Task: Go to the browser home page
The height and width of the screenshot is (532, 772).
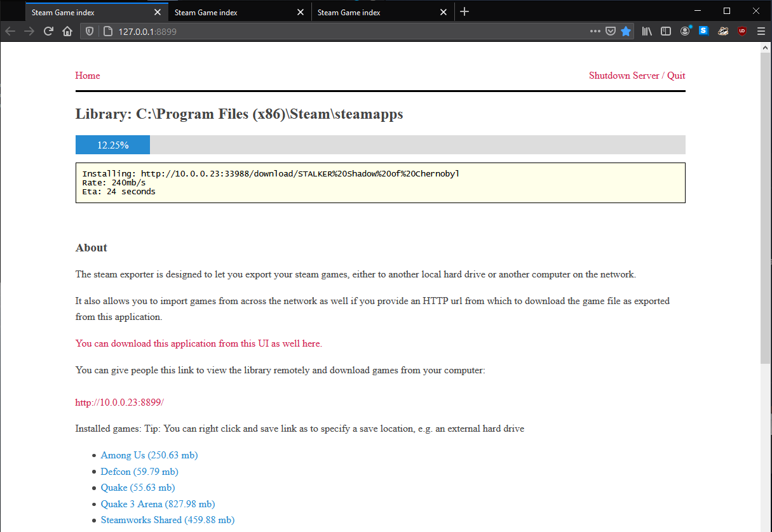Action: pos(67,31)
